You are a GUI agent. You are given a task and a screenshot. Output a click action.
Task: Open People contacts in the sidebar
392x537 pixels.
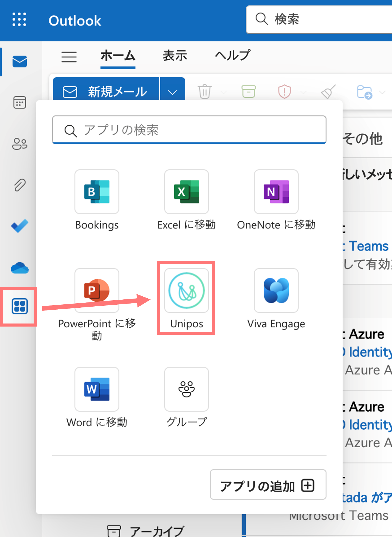click(20, 144)
